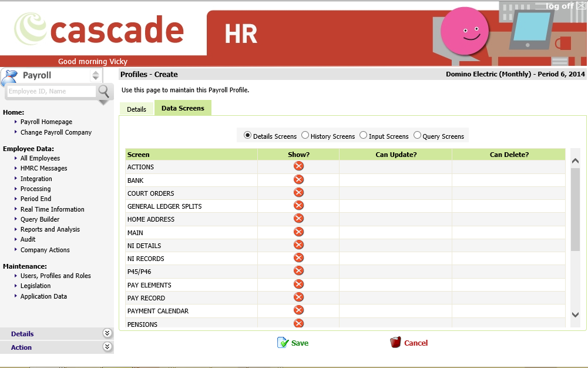This screenshot has height=368, width=588.
Task: Toggle the Show icon for BANK
Action: click(x=298, y=180)
